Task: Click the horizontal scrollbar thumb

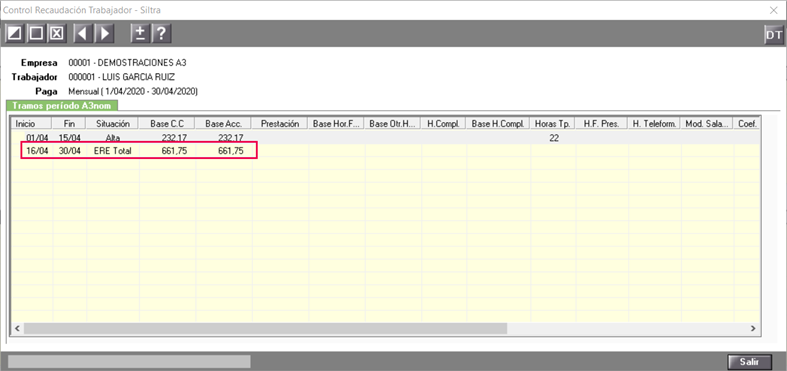Action: click(x=266, y=328)
